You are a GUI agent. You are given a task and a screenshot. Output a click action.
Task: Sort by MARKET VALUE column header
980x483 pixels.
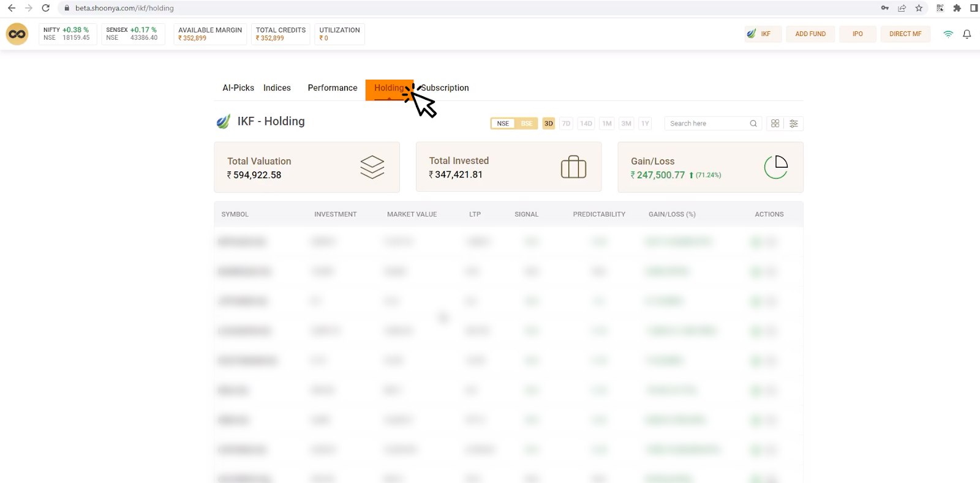[x=412, y=214]
